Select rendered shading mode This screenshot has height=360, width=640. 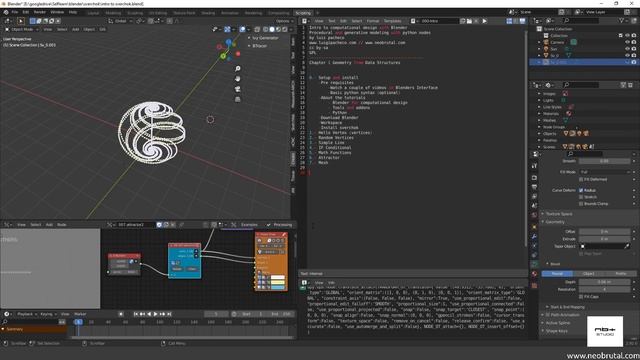pos(284,29)
